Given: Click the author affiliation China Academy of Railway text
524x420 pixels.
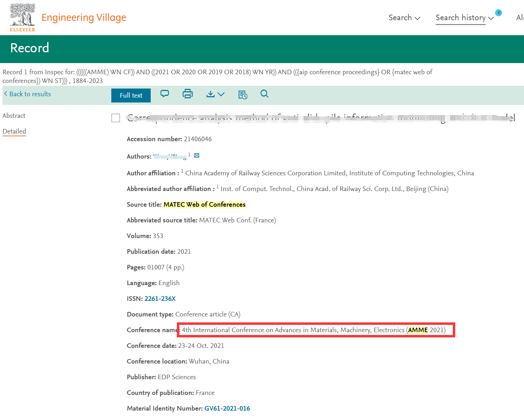Looking at the screenshot, I should coord(330,173).
